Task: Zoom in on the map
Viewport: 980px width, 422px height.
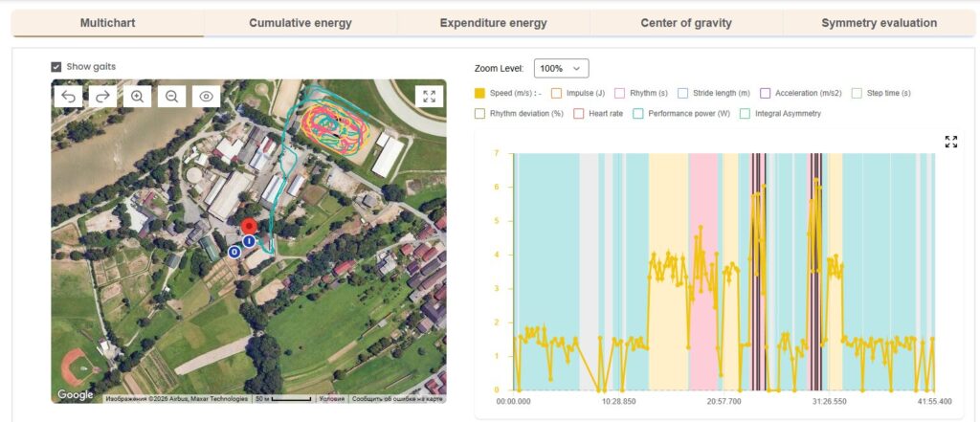Action: click(137, 96)
